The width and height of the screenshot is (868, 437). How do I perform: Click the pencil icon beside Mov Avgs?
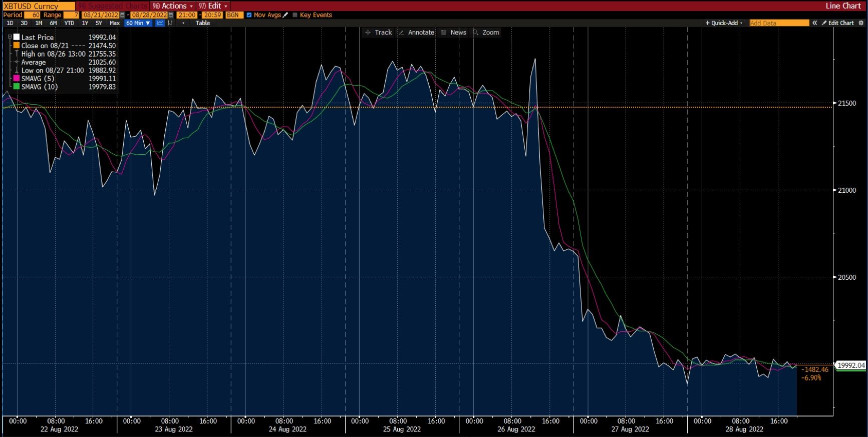coord(285,15)
